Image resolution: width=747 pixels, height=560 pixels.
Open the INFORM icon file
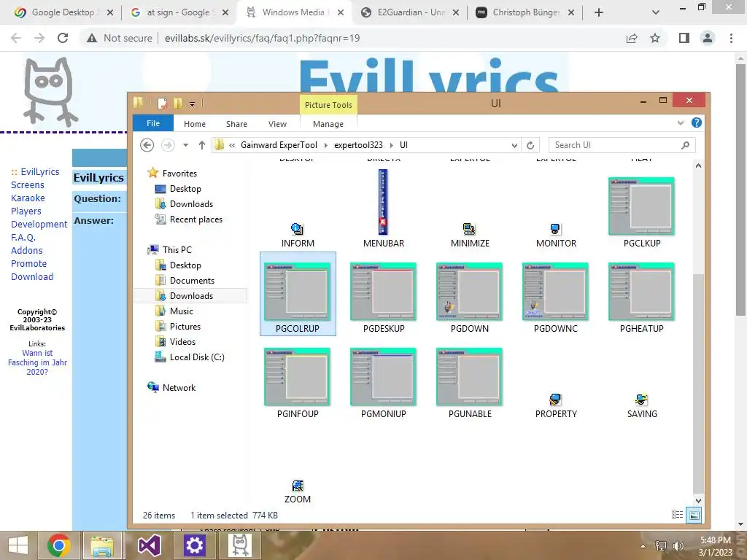[x=298, y=230]
